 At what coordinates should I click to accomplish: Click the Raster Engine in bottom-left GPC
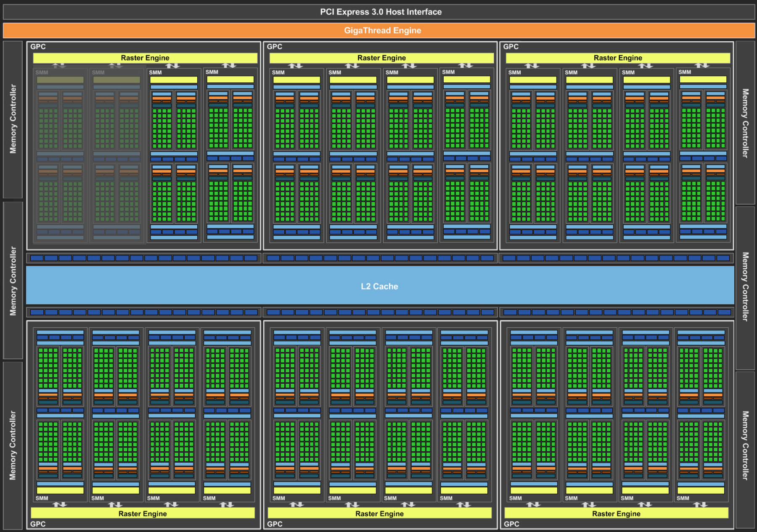(x=143, y=514)
